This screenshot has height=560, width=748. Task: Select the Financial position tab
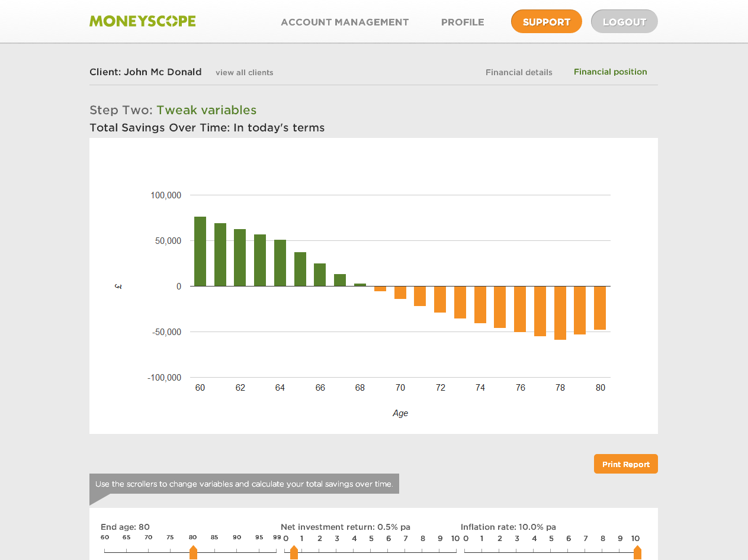pos(610,72)
